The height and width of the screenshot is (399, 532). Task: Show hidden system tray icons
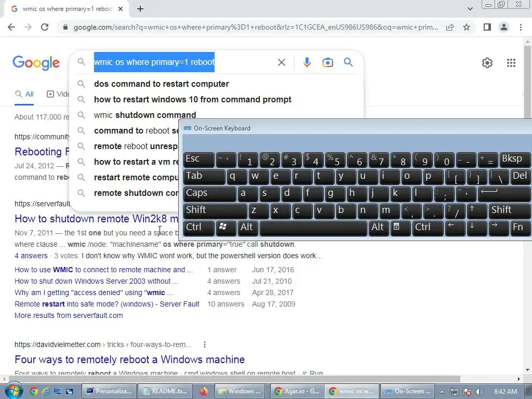[x=442, y=392]
